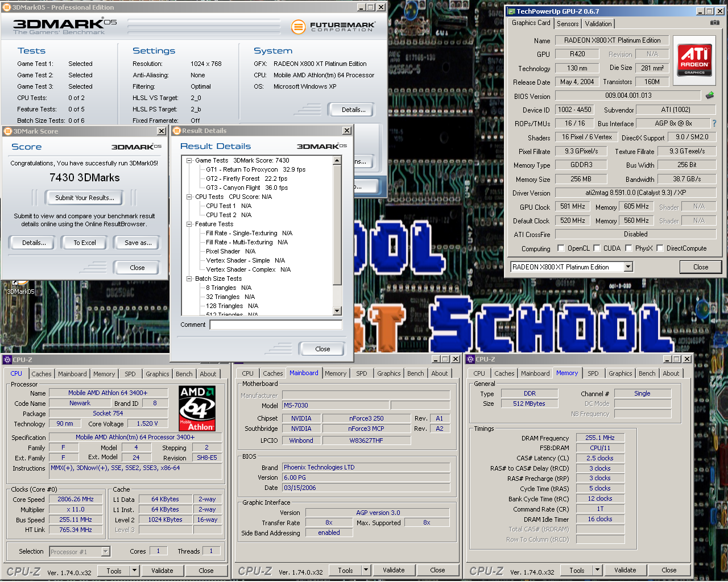This screenshot has height=582, width=728.
Task: Click Validate in Mainboard CPU-Z window
Action: (x=394, y=570)
